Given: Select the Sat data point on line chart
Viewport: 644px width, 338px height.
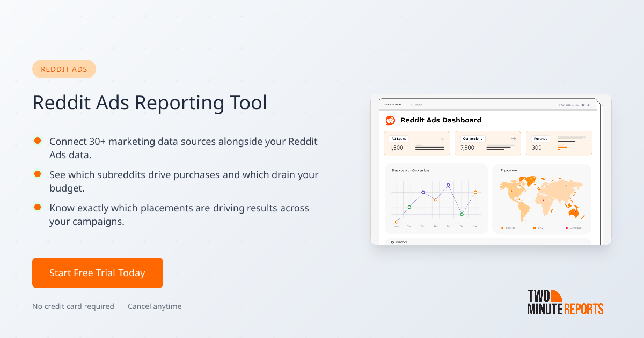Looking at the screenshot, I should click(x=462, y=214).
